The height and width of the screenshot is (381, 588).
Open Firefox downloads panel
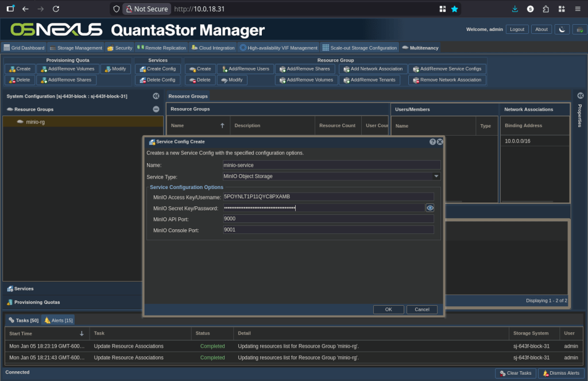514,9
